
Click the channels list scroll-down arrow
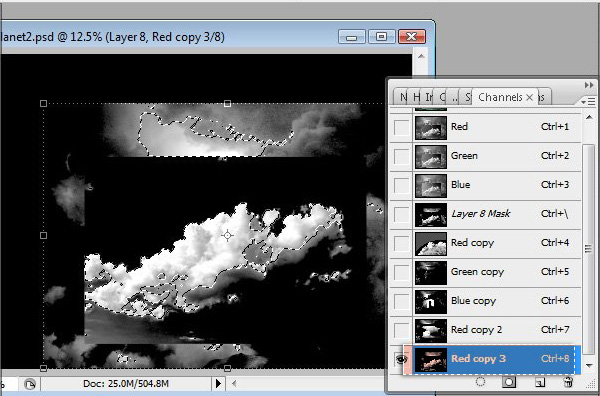pos(589,365)
